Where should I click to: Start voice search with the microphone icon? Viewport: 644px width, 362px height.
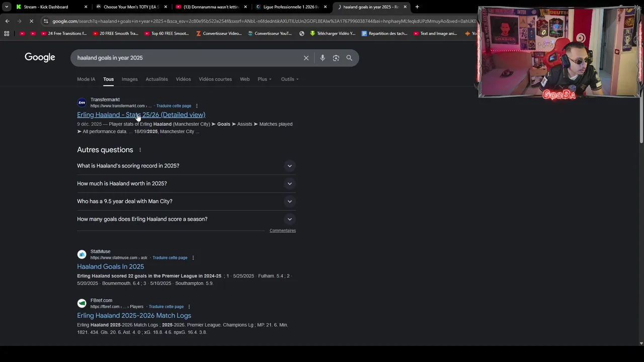(x=323, y=58)
